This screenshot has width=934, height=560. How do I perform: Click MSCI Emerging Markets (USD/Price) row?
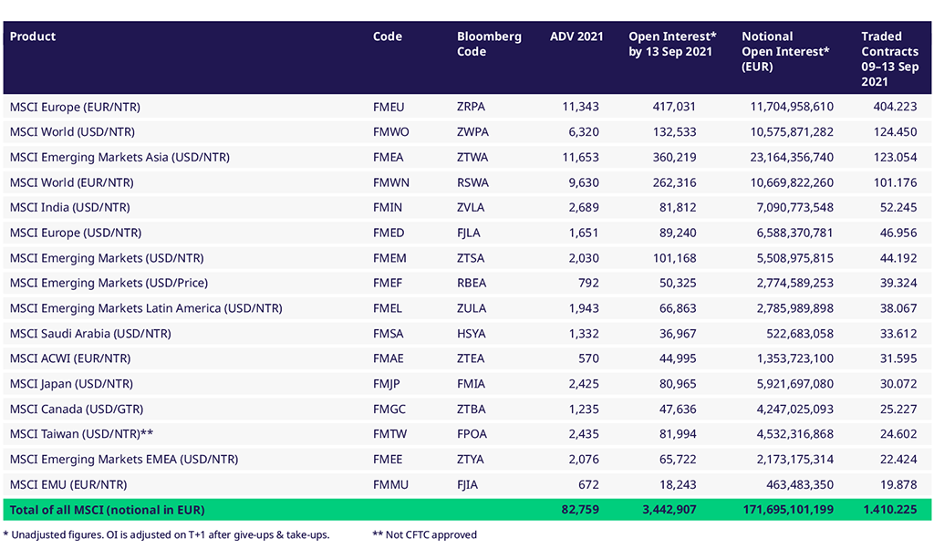tap(105, 283)
